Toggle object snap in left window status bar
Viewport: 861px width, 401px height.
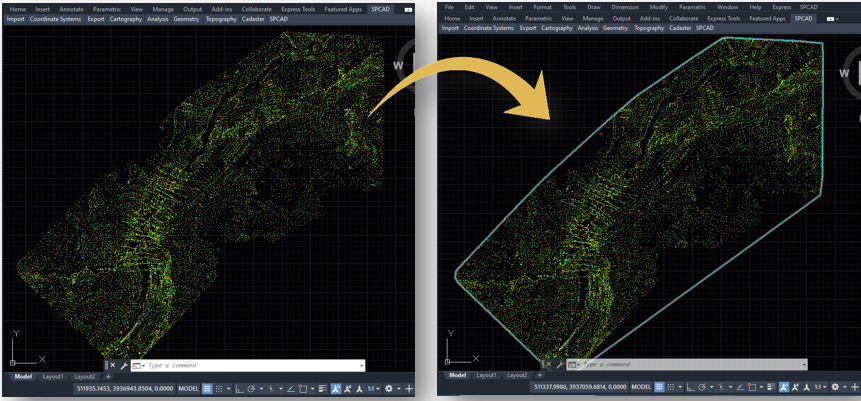(303, 388)
